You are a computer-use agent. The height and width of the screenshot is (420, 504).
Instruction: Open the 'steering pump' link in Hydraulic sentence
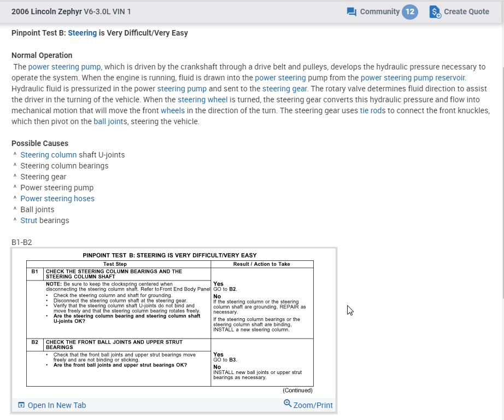tap(182, 89)
